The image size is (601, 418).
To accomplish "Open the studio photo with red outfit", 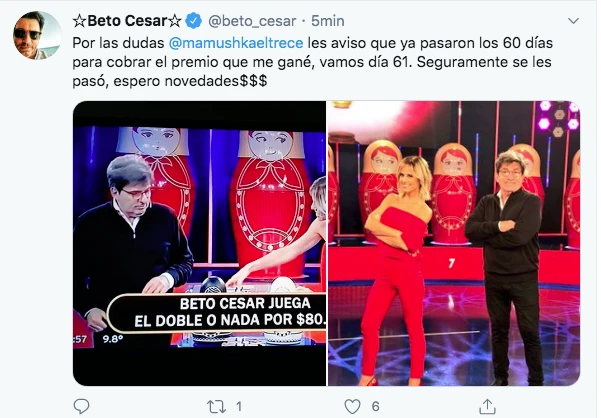I will coord(454,243).
